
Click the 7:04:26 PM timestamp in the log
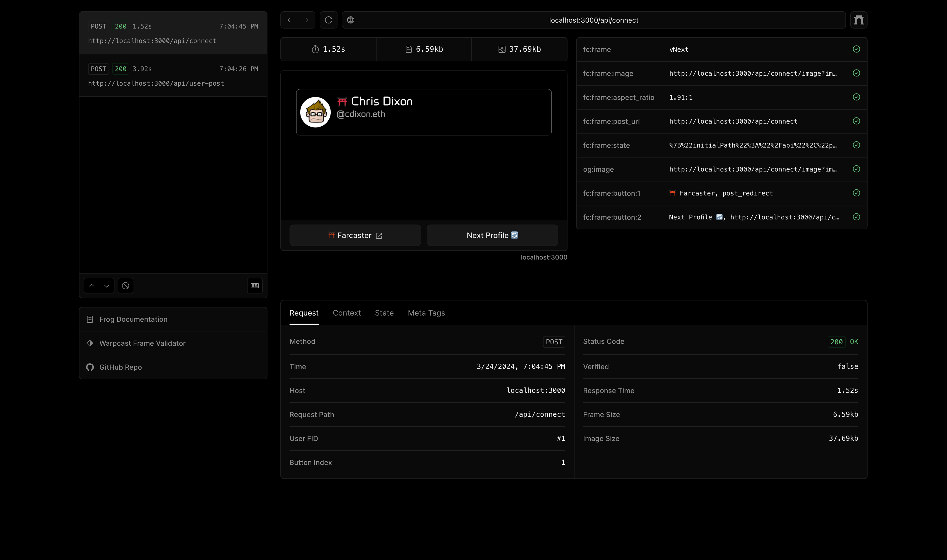239,69
